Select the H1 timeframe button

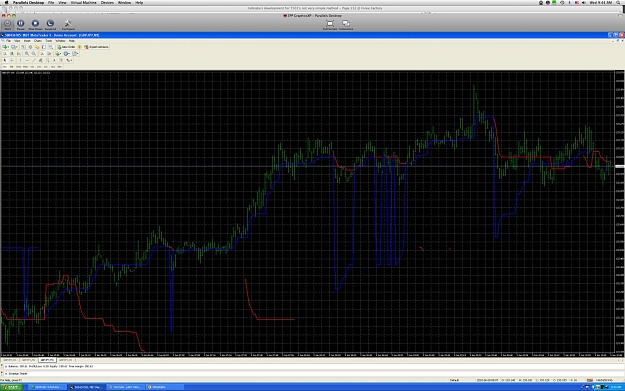(x=32, y=67)
